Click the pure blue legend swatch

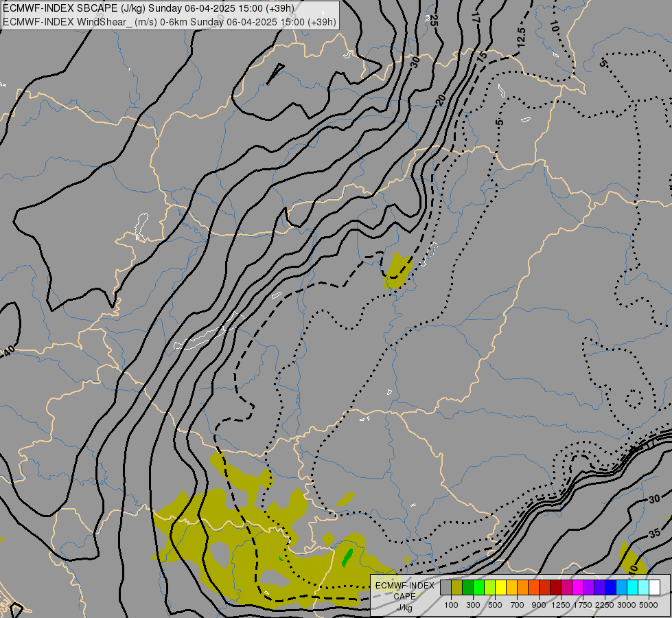click(610, 587)
